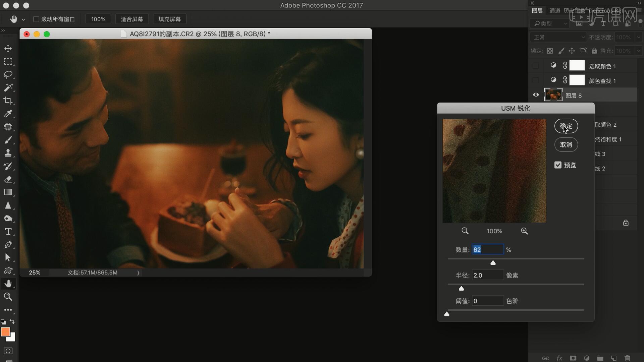Click zoom-out magnifier under USM preview
Screen dimensions: 644x362
465,231
